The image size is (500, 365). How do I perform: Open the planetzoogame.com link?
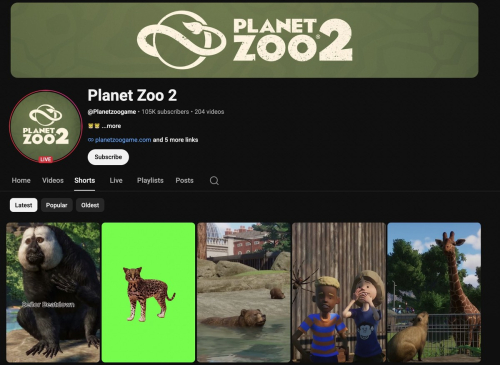pyautogui.click(x=123, y=140)
